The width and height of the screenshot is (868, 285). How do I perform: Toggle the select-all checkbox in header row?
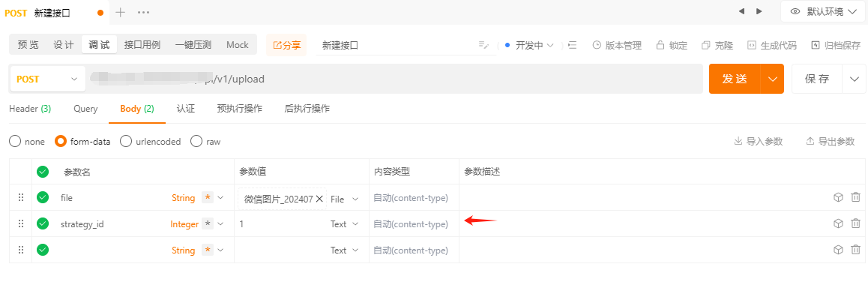coord(43,172)
